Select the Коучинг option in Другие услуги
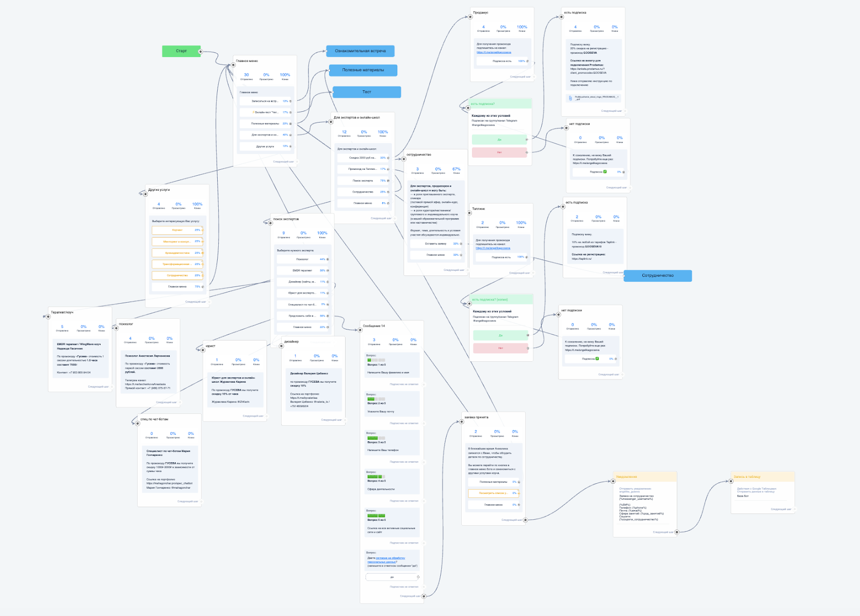860x616 pixels. click(177, 230)
